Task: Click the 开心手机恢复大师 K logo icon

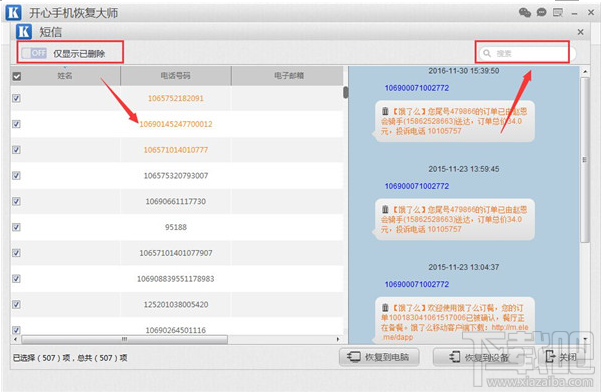Action: 13,12
